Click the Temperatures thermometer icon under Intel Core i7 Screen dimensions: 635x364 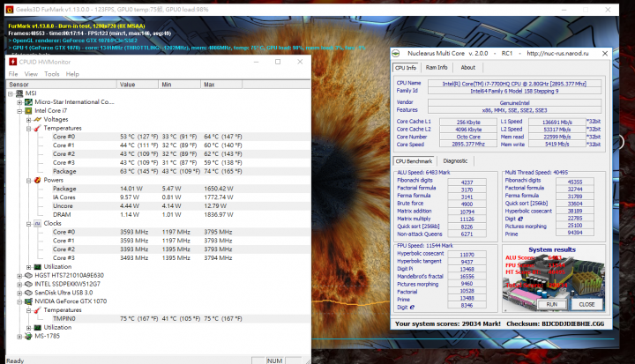pos(37,128)
